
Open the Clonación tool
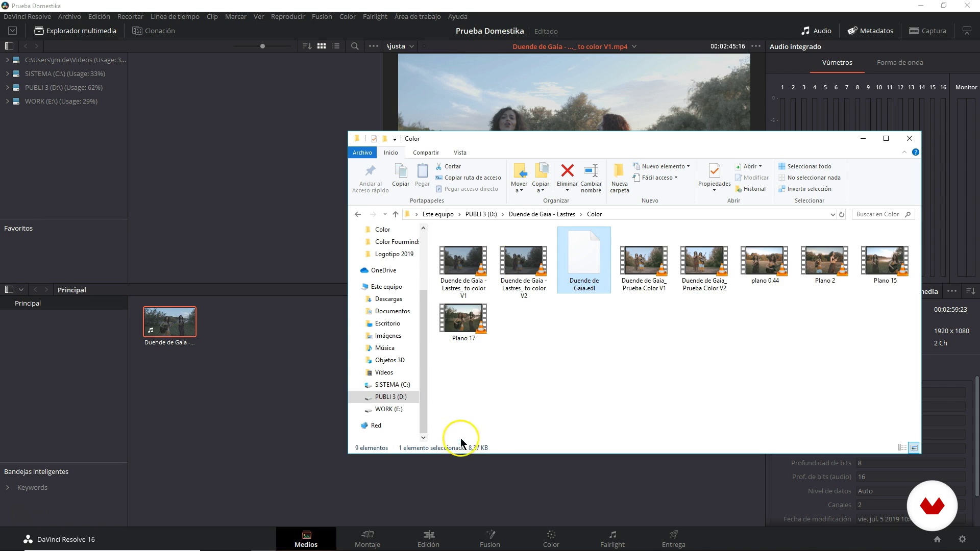pos(154,31)
